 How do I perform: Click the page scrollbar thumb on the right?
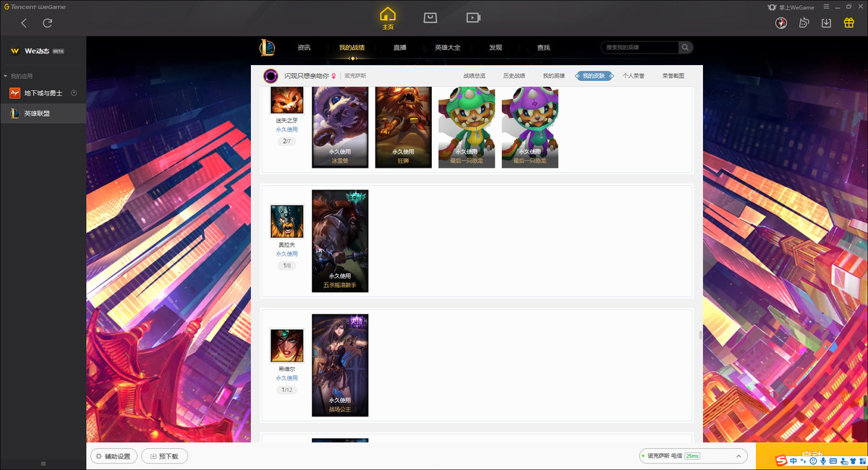coord(700,336)
